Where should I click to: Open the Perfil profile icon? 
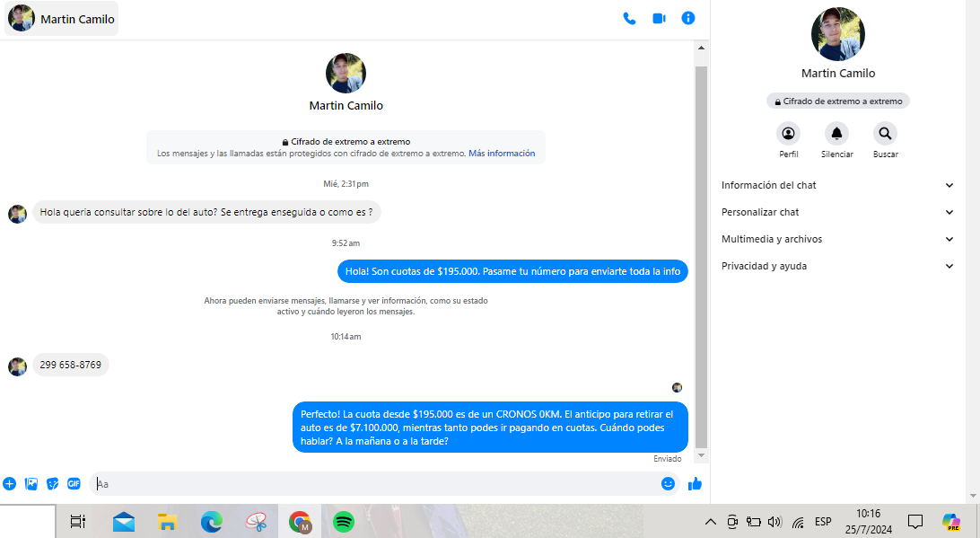tap(788, 133)
